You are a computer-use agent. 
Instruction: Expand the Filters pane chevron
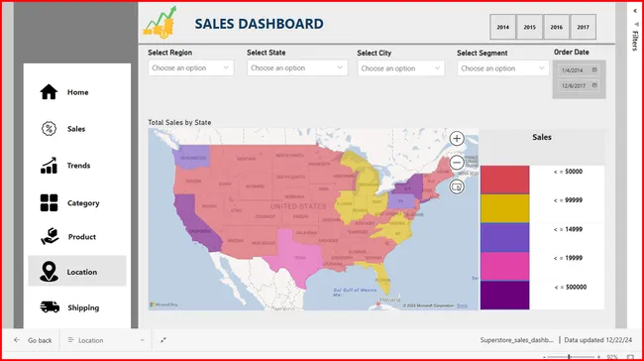[635, 11]
